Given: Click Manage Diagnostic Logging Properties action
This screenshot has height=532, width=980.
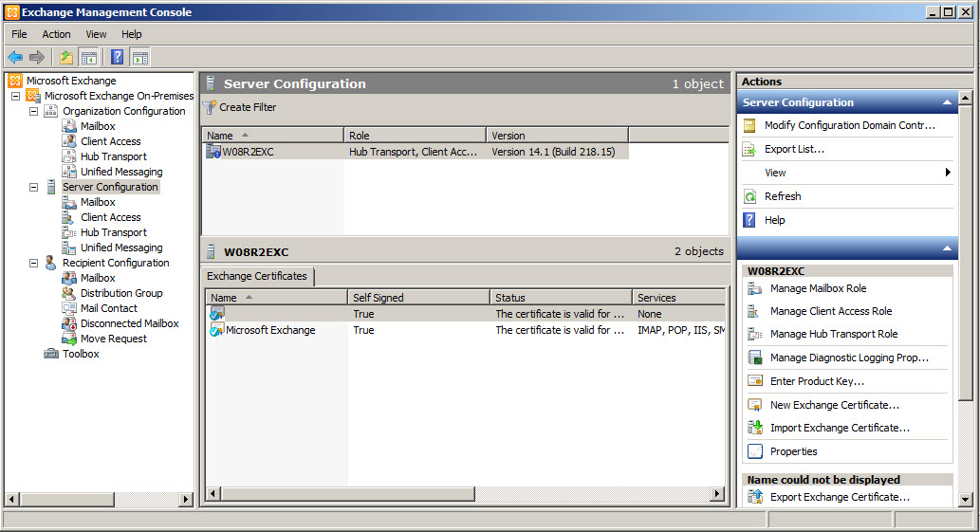Looking at the screenshot, I should tap(849, 358).
